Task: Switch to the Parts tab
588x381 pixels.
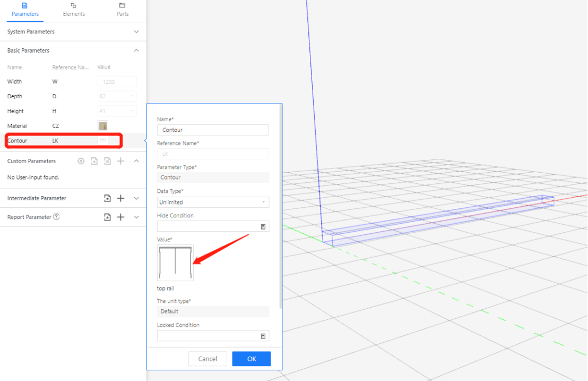Action: click(123, 9)
